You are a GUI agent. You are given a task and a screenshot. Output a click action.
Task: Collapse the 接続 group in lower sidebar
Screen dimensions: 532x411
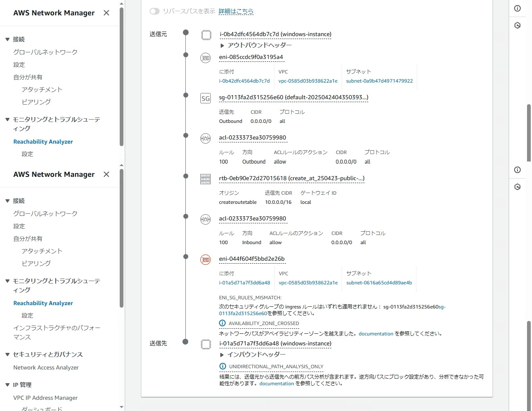pos(7,201)
